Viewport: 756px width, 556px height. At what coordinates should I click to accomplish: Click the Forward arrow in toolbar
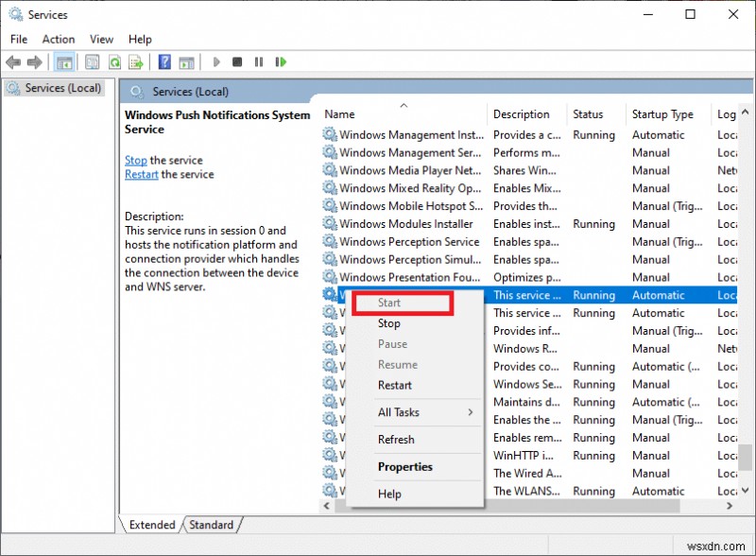coord(34,62)
